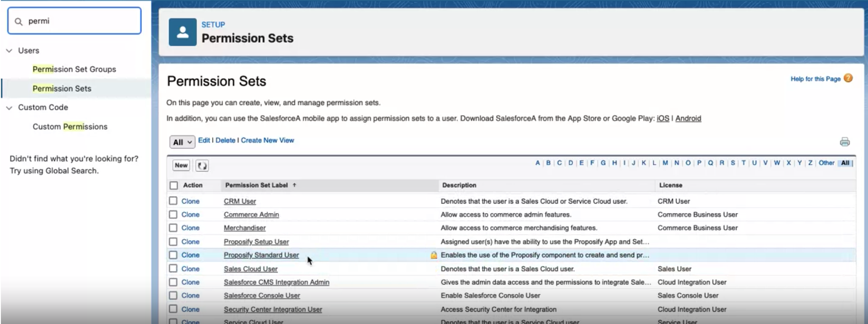The height and width of the screenshot is (324, 868).
Task: Check the Merchandiser row checkbox
Action: pyautogui.click(x=173, y=228)
